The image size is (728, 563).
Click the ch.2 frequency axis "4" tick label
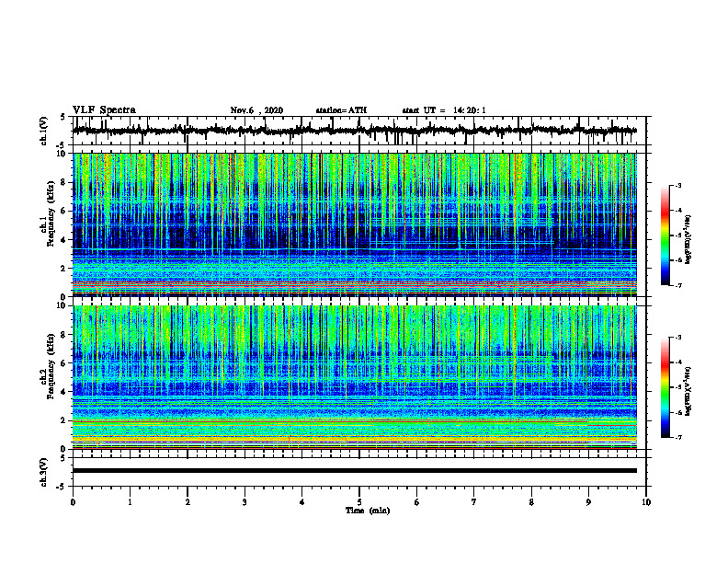pyautogui.click(x=64, y=393)
